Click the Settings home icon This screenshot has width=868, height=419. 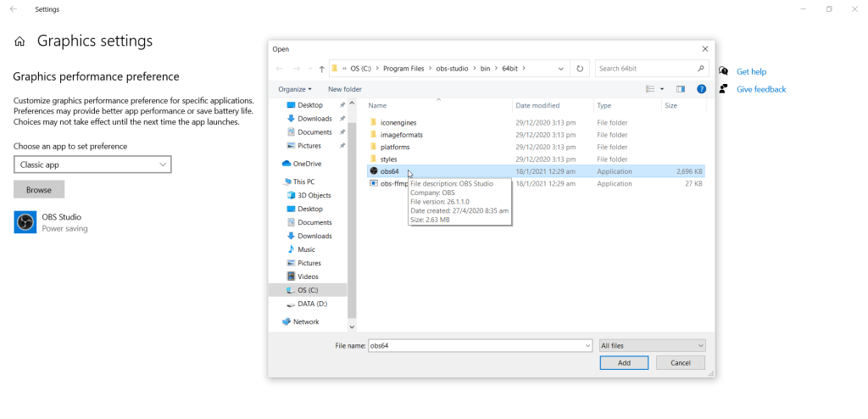tap(19, 42)
